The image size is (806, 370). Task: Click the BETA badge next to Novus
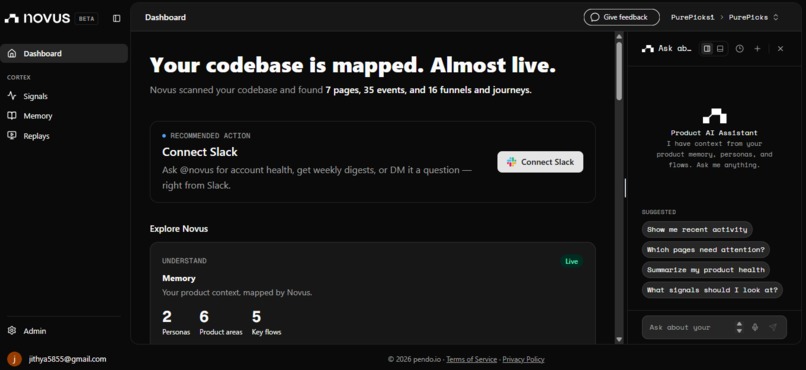86,18
